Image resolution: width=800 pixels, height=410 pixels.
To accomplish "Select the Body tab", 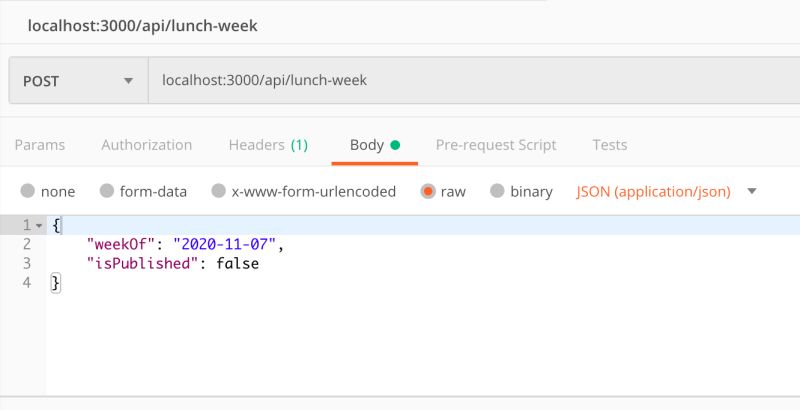I will coord(367,145).
